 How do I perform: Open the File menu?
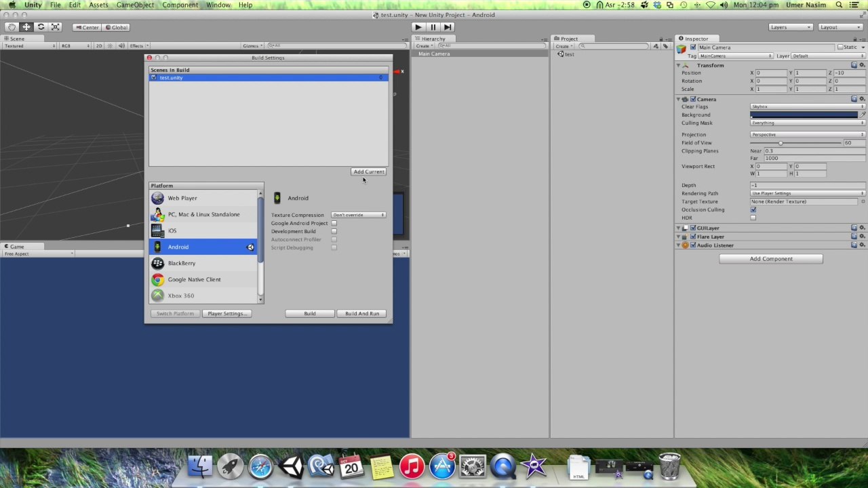tap(56, 5)
